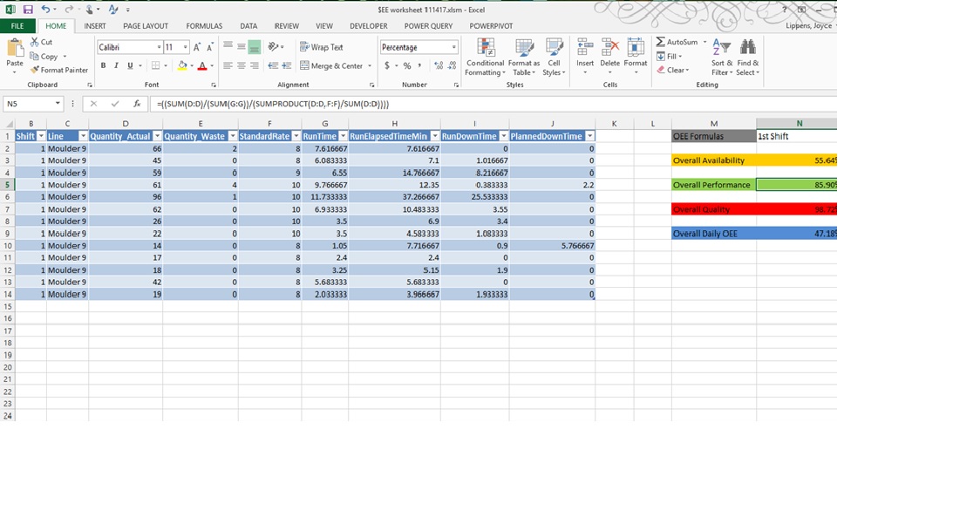
Task: Open font name Calibri dropdown
Action: pyautogui.click(x=159, y=47)
